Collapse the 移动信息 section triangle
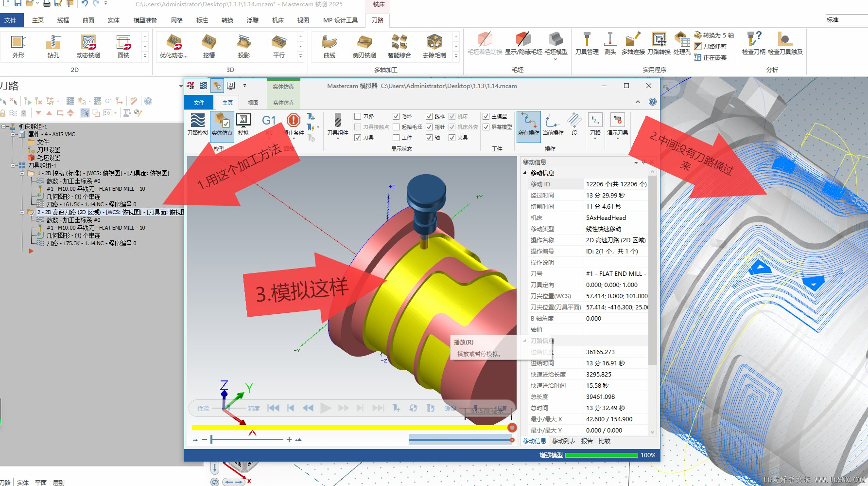868x486 pixels. (525, 173)
